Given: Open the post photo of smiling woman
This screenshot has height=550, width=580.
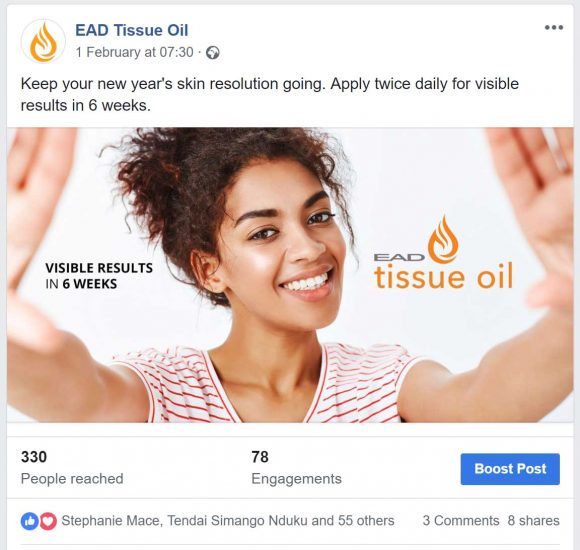Looking at the screenshot, I should (290, 275).
